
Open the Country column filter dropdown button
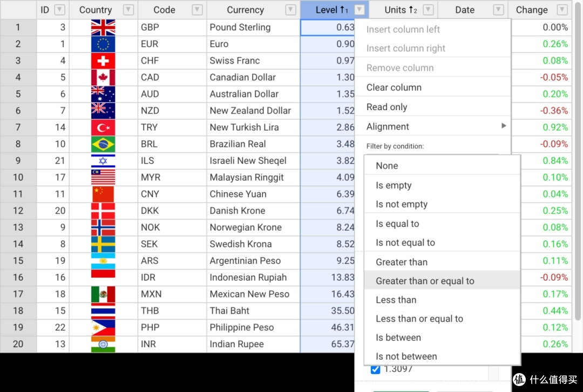[128, 10]
